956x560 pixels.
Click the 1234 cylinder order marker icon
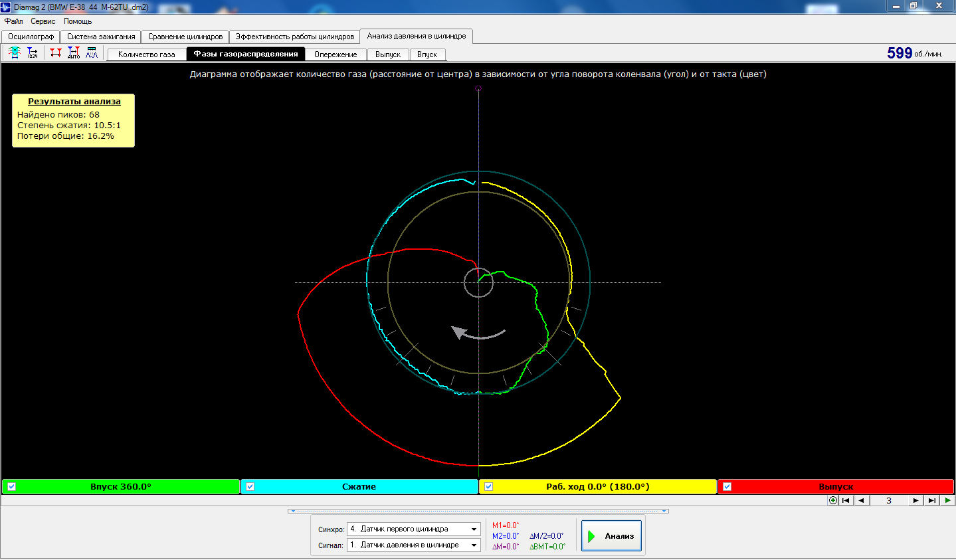(33, 53)
